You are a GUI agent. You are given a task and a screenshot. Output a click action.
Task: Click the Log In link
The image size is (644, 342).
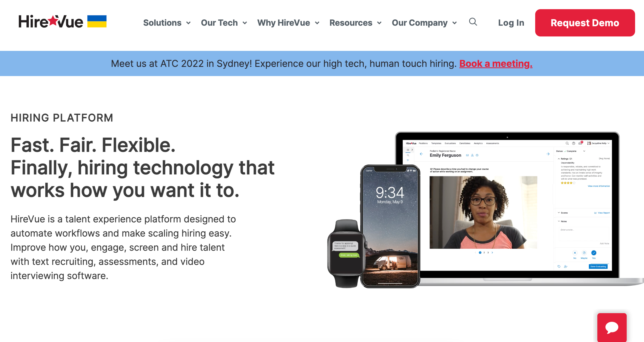511,23
